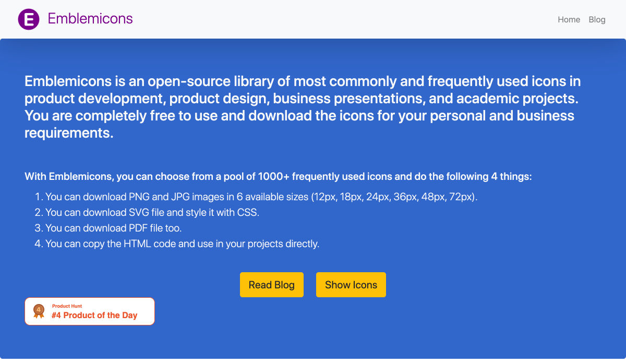The image size is (626, 364).
Task: Open the Blog navigation link
Action: point(597,19)
